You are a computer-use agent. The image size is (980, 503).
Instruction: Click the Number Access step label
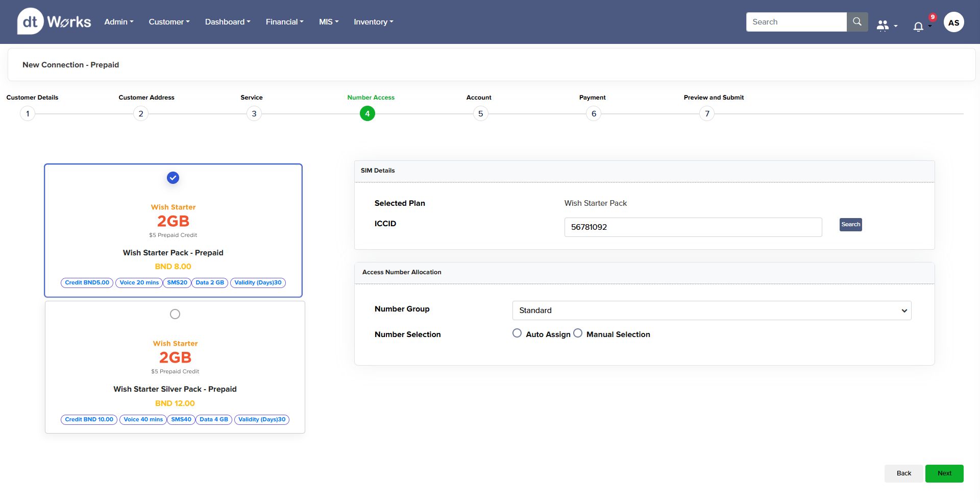(371, 98)
